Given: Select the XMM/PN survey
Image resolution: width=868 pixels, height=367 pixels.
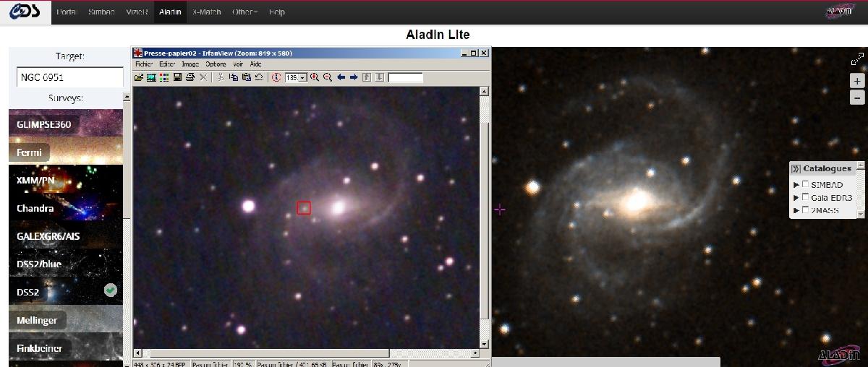Looking at the screenshot, I should 66,180.
